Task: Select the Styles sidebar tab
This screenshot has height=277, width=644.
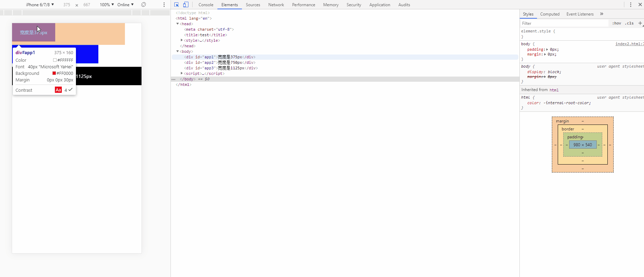Action: point(528,14)
